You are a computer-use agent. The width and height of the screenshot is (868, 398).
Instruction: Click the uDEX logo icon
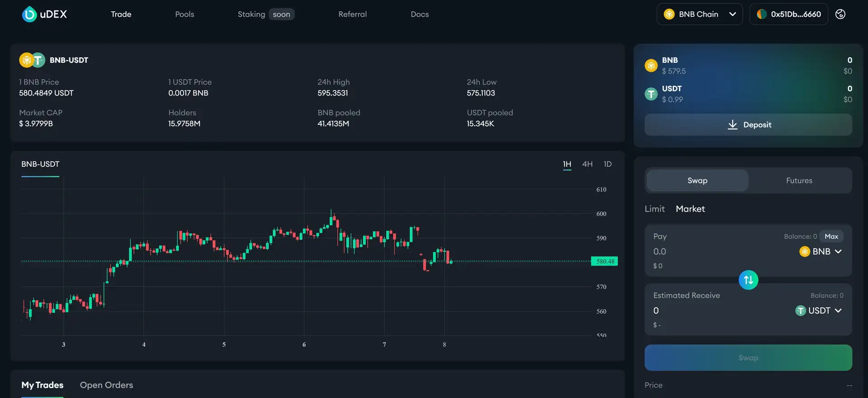(29, 14)
